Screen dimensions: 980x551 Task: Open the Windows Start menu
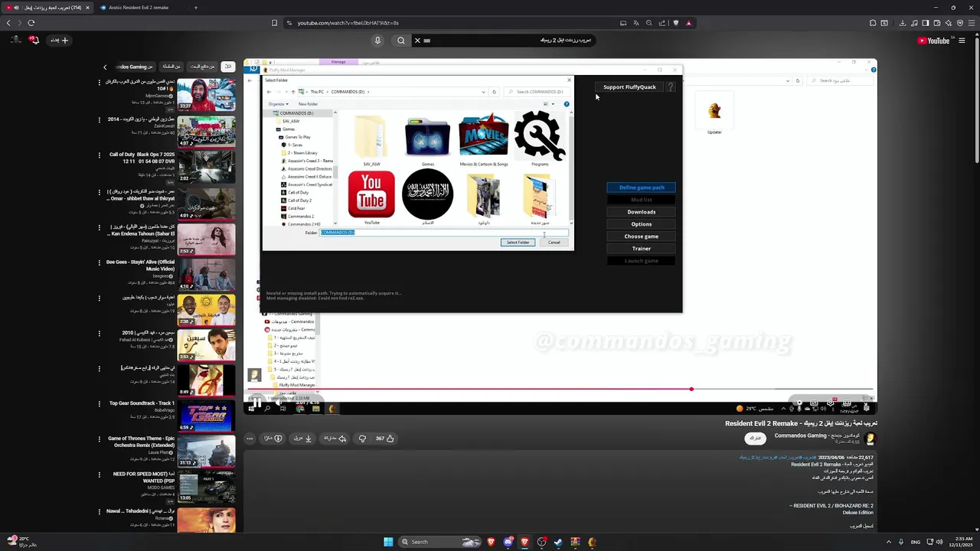[x=388, y=542]
